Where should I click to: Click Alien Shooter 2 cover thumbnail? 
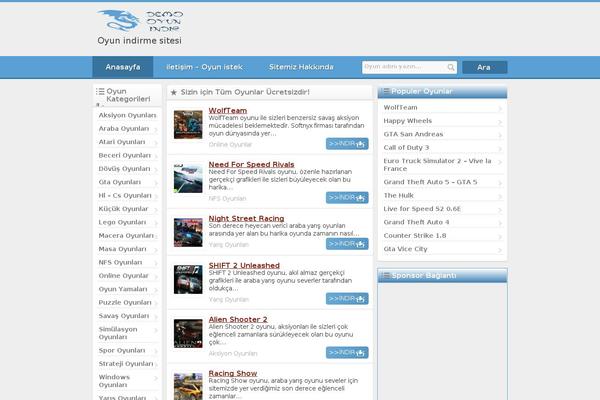(x=188, y=333)
